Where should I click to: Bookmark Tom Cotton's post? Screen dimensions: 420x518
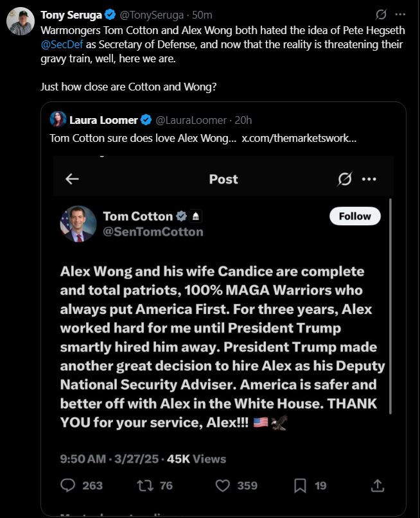pyautogui.click(x=300, y=486)
